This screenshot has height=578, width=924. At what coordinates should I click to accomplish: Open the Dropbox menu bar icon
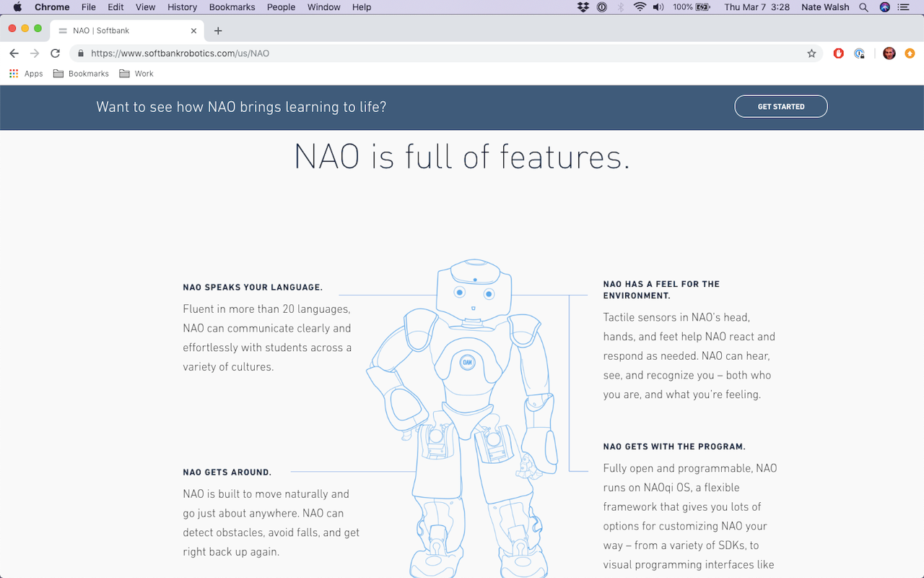click(583, 7)
